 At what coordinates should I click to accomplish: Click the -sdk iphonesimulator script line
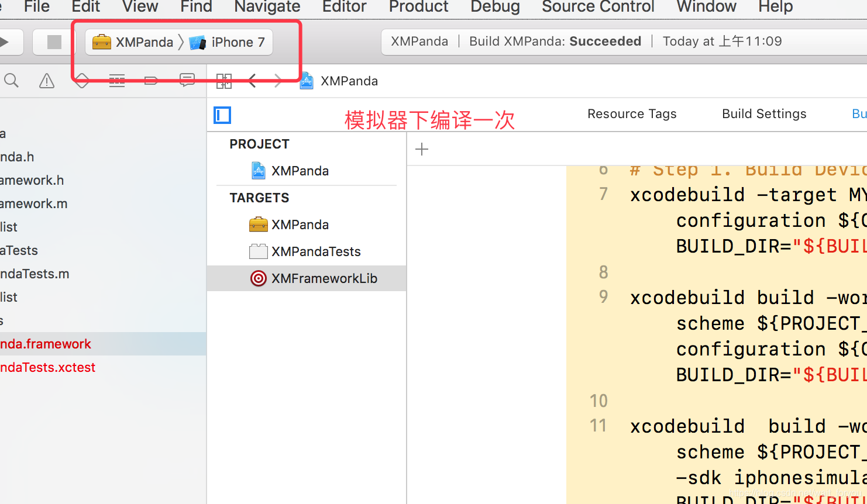point(771,478)
